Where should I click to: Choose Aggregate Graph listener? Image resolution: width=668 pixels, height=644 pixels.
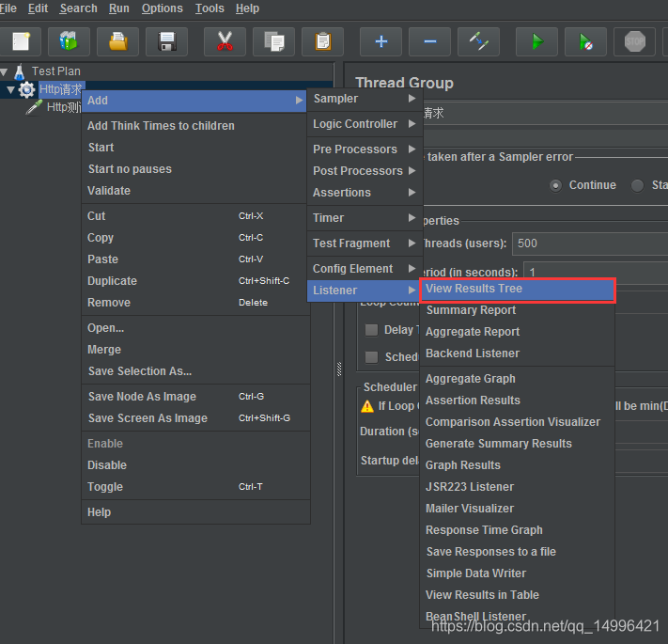517,379
